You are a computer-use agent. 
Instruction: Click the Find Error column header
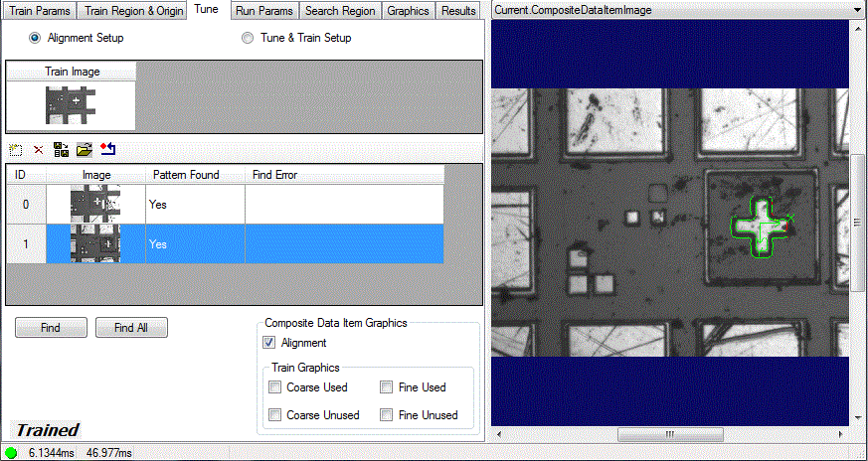pos(344,175)
